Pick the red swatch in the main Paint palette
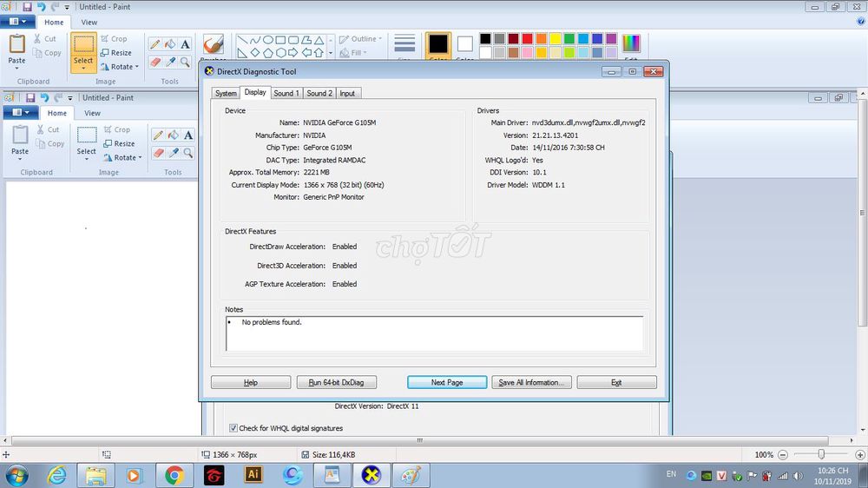Screen dimensions: 868x488 tap(527, 38)
